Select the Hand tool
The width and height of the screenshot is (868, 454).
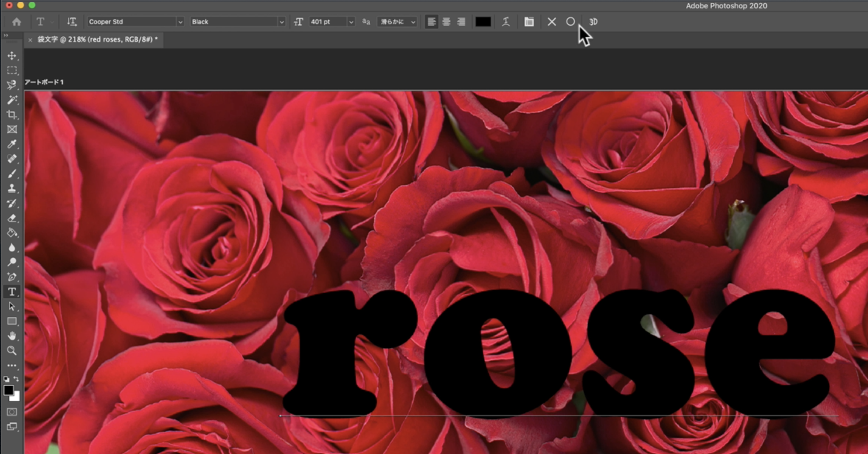click(x=12, y=336)
